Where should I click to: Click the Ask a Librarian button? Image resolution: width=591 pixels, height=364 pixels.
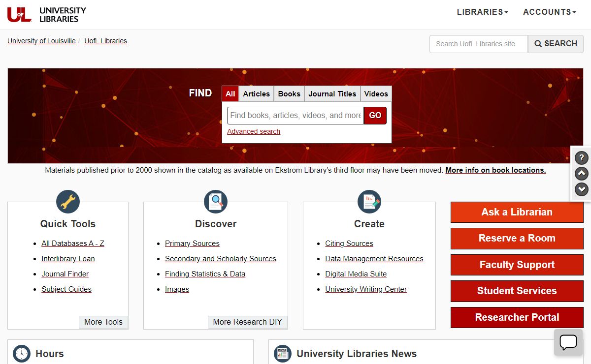(x=517, y=212)
